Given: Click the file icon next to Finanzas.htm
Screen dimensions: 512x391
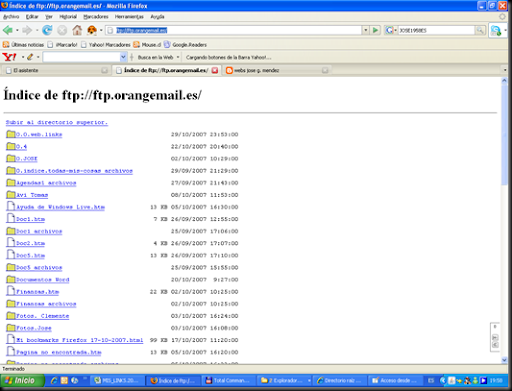Looking at the screenshot, I should 11,291.
